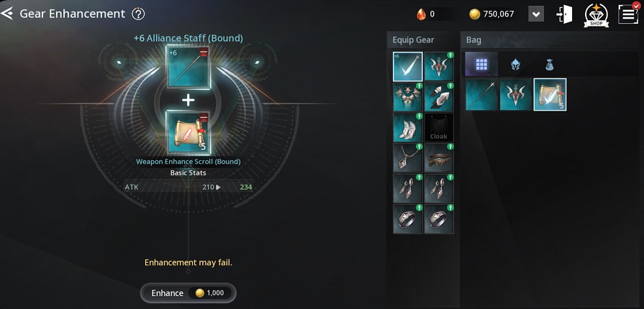The width and height of the screenshot is (644, 309).
Task: Open the help question mark icon
Action: coord(138,14)
